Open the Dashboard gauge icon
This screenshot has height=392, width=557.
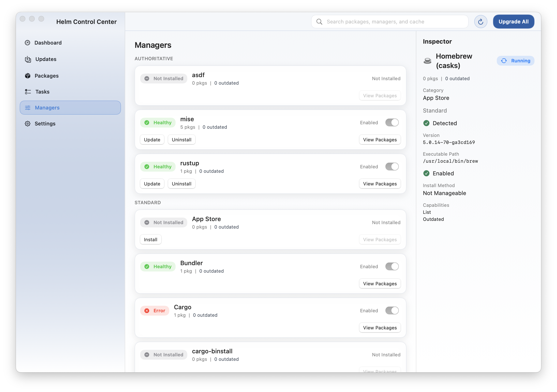(28, 42)
